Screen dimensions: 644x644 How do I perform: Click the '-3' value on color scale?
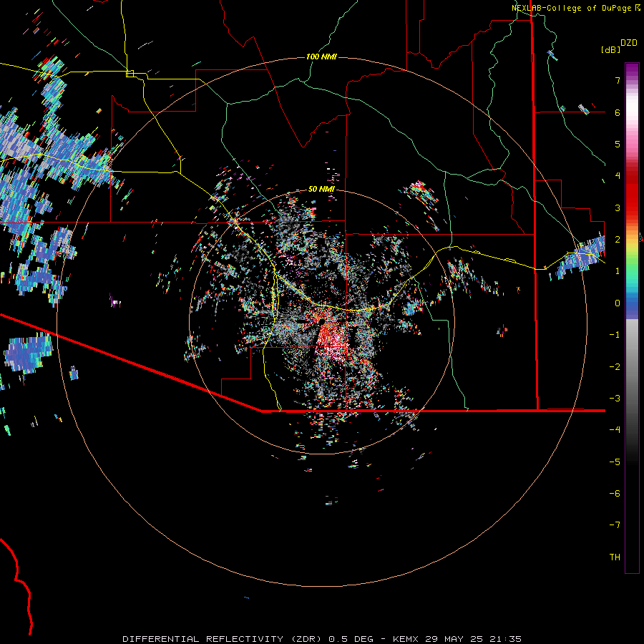[615, 398]
